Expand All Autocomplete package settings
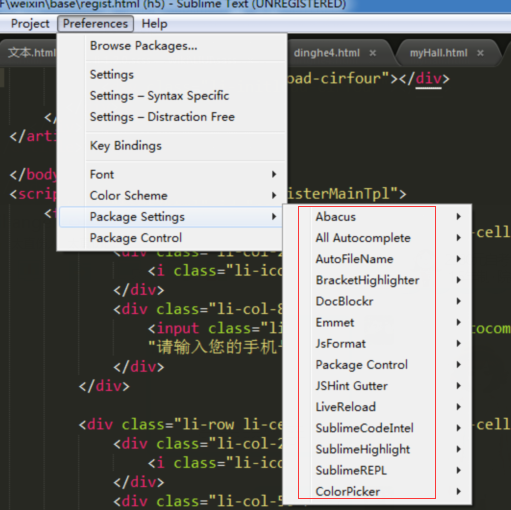Image resolution: width=511 pixels, height=510 pixels. tap(377, 238)
